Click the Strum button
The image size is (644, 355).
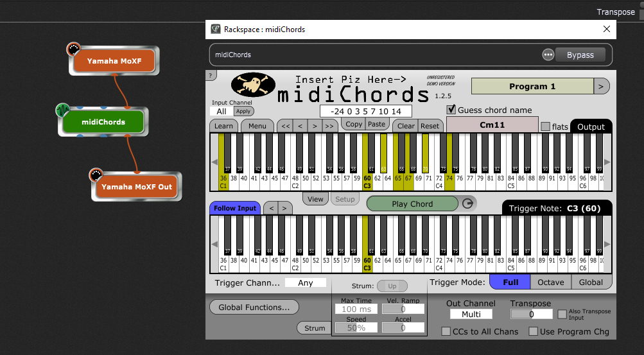pos(315,328)
